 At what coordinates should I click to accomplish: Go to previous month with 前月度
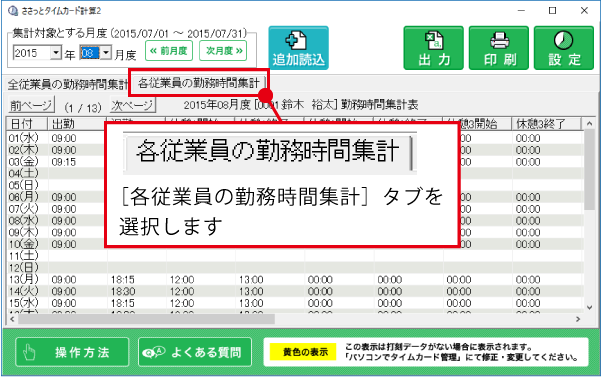(169, 51)
